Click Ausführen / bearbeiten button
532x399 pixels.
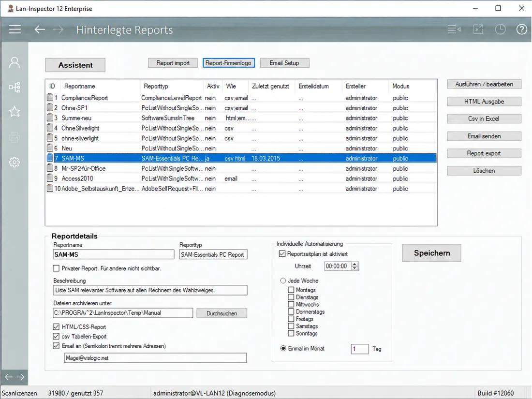pos(484,84)
